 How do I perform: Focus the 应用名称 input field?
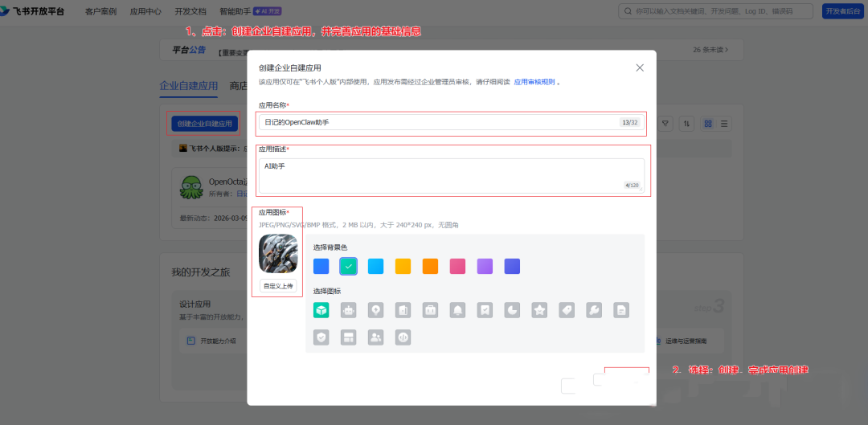pos(452,122)
